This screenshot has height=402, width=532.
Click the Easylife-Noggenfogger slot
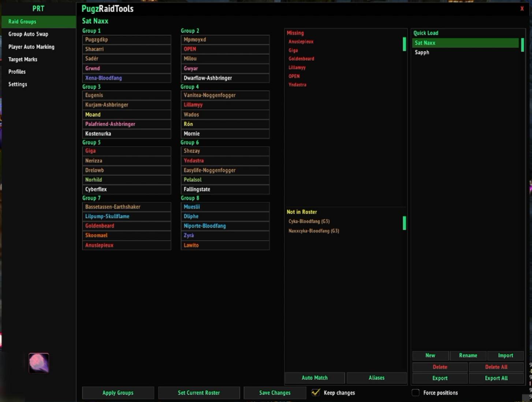point(225,170)
